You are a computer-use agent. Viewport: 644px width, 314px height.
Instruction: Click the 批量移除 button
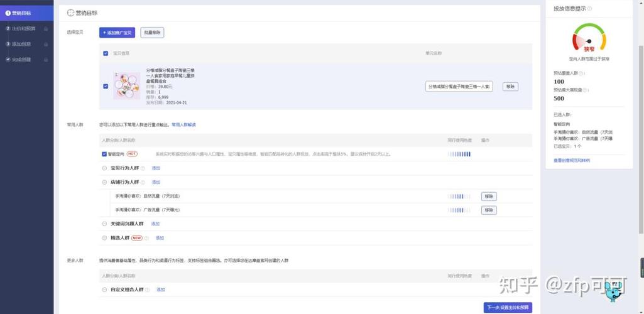(152, 33)
